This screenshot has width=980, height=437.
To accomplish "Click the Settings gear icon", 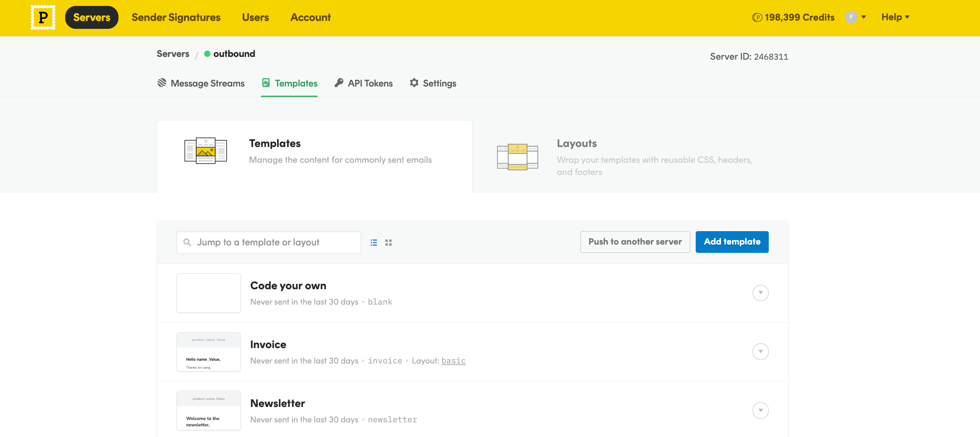I will point(414,83).
